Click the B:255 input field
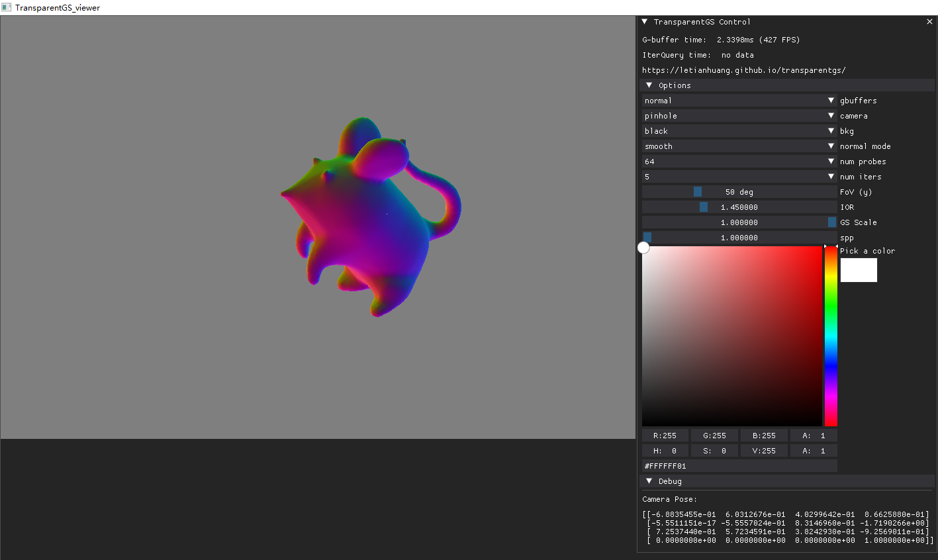This screenshot has height=560, width=938. tap(764, 436)
